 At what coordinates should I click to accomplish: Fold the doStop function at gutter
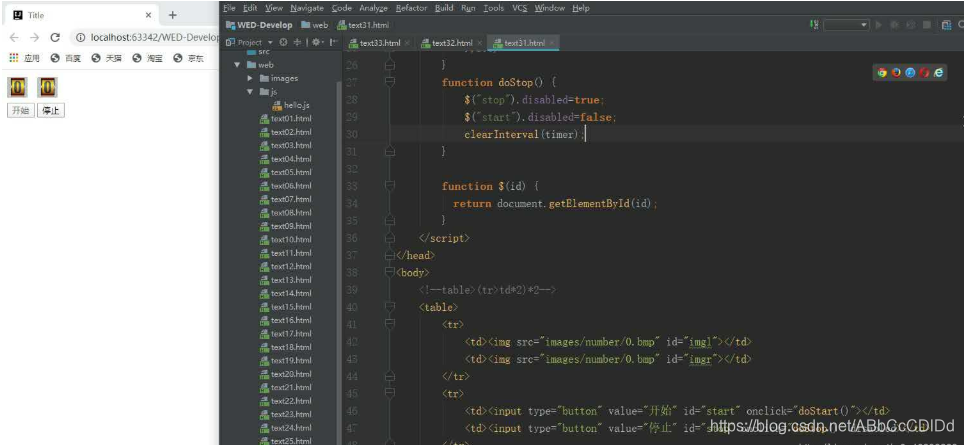(389, 82)
